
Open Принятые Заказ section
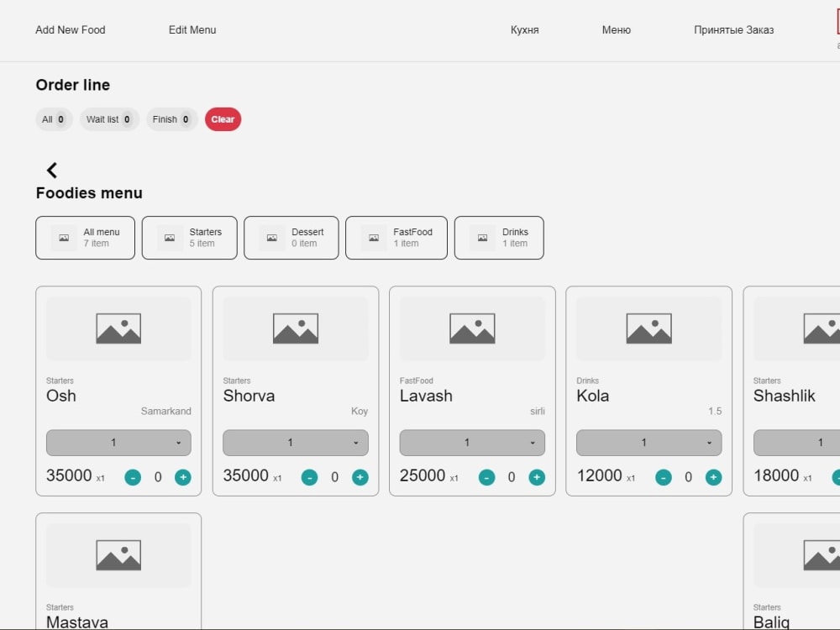click(x=734, y=30)
